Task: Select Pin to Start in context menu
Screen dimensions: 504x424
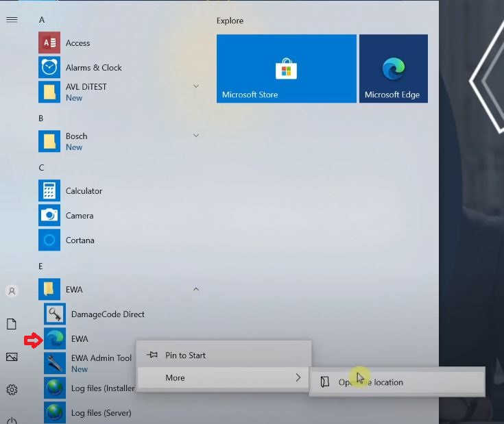Action: [224, 356]
